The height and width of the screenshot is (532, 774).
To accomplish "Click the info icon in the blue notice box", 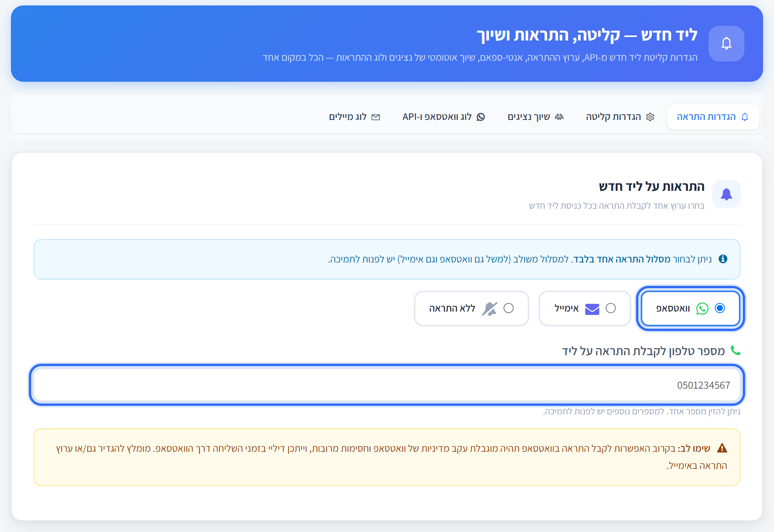I will [x=723, y=259].
